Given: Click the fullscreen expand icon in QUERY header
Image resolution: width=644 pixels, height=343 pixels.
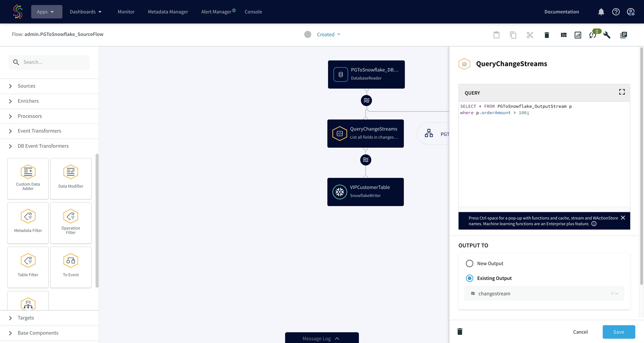Looking at the screenshot, I should coord(622,92).
